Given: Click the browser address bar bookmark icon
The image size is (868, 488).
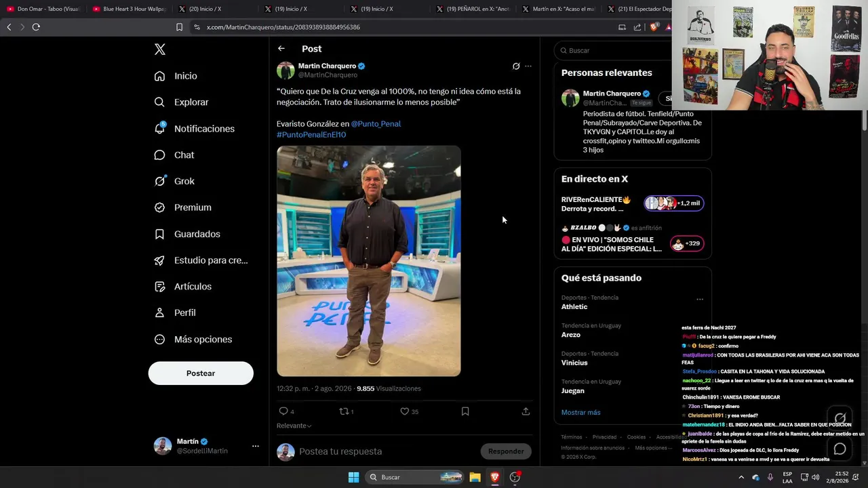Looking at the screenshot, I should 179,27.
